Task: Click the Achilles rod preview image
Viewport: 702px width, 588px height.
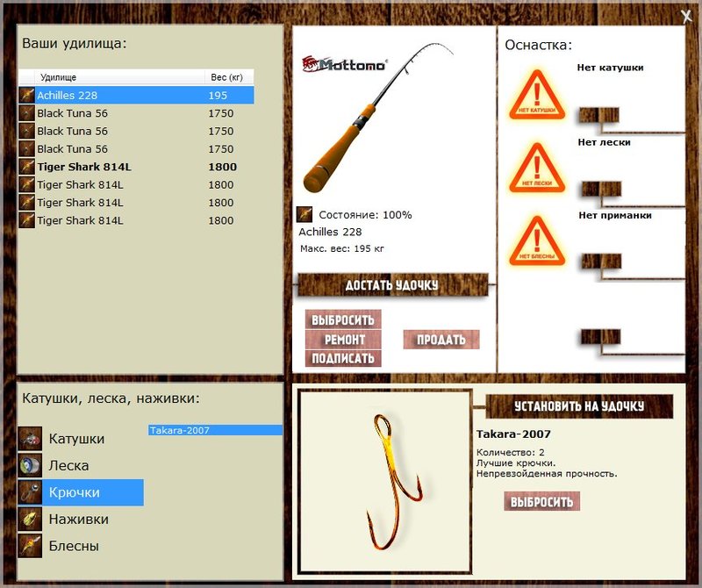Action: tap(378, 118)
